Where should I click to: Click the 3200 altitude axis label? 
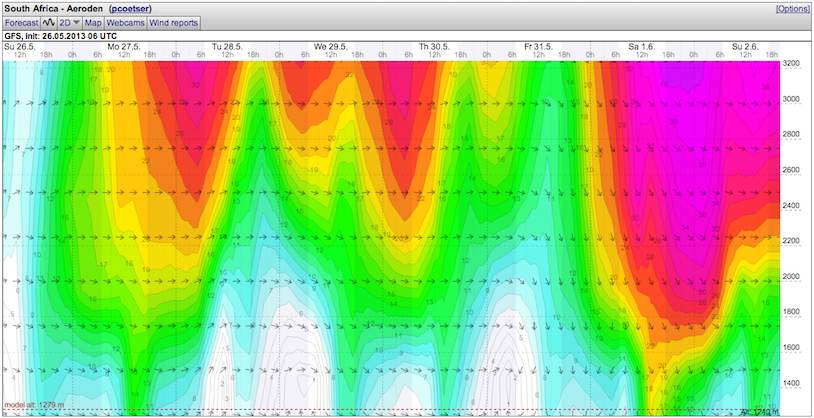(790, 63)
